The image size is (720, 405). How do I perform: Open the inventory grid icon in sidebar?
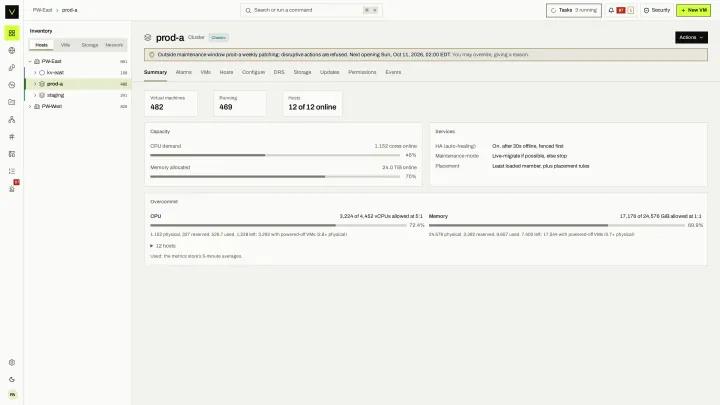pyautogui.click(x=12, y=33)
